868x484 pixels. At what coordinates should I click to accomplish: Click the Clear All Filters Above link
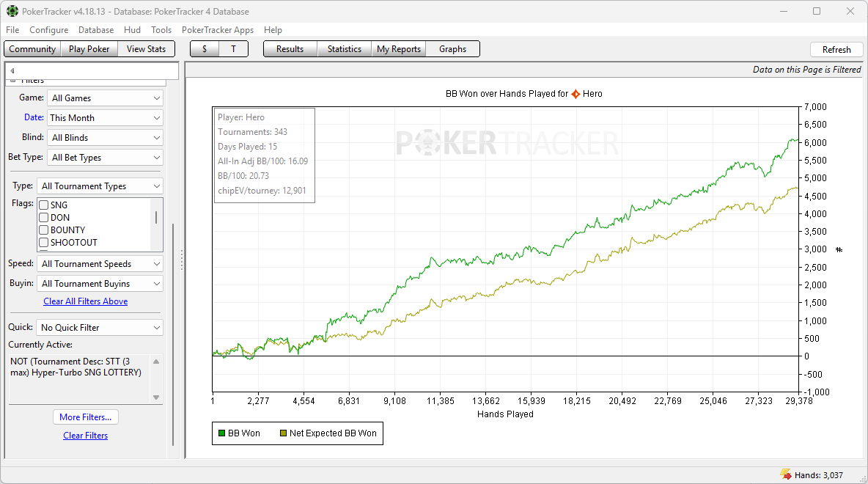pyautogui.click(x=85, y=301)
